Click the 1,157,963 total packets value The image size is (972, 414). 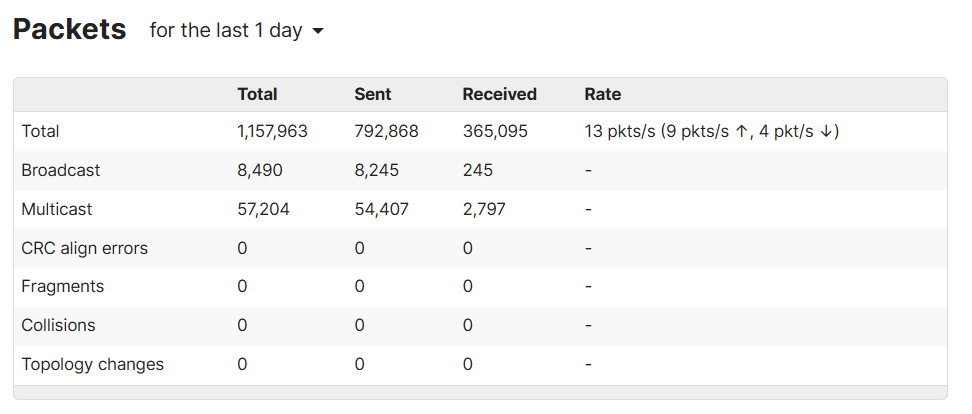272,131
